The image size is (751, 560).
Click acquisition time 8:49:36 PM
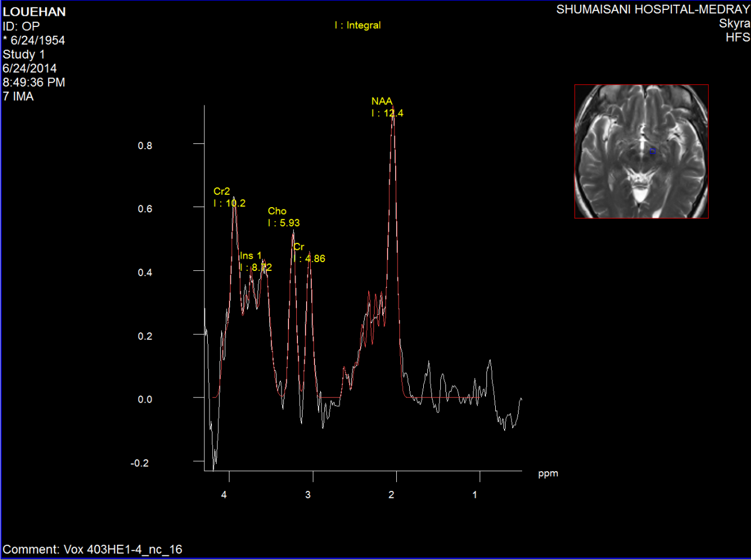(34, 83)
